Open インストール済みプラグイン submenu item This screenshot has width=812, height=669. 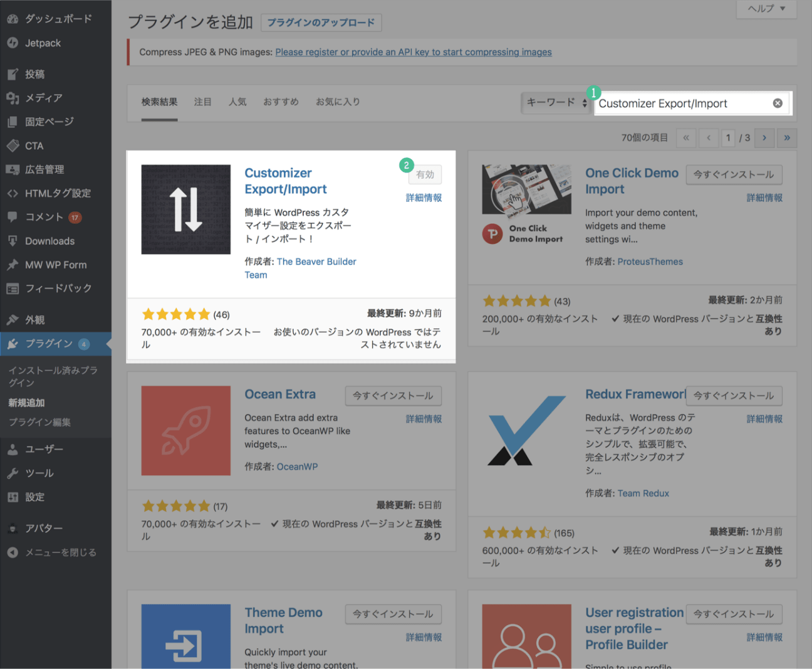[53, 376]
